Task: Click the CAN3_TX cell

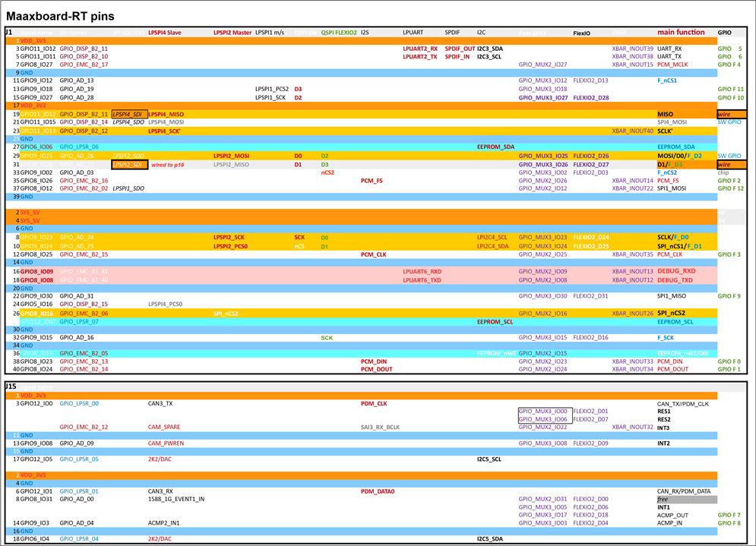Action: [x=160, y=403]
